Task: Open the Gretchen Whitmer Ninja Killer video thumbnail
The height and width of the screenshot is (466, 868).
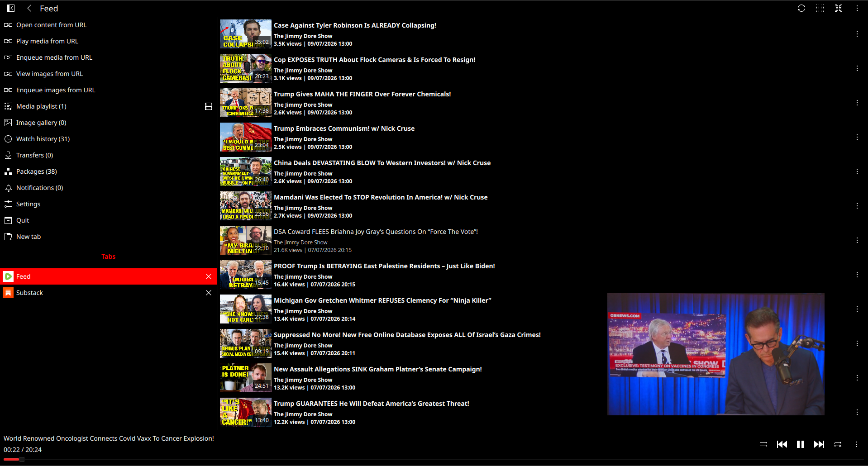Action: point(246,309)
